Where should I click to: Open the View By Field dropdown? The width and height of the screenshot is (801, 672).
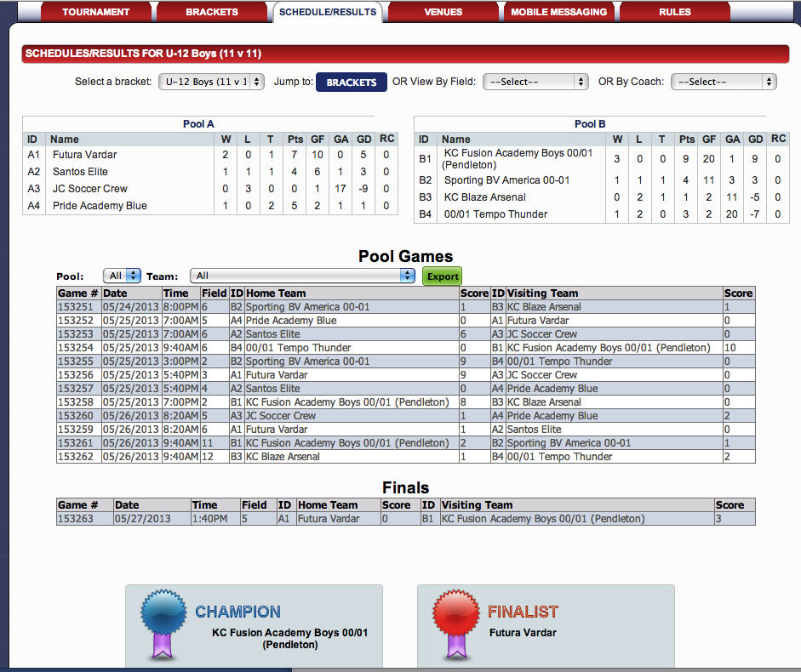coord(535,82)
